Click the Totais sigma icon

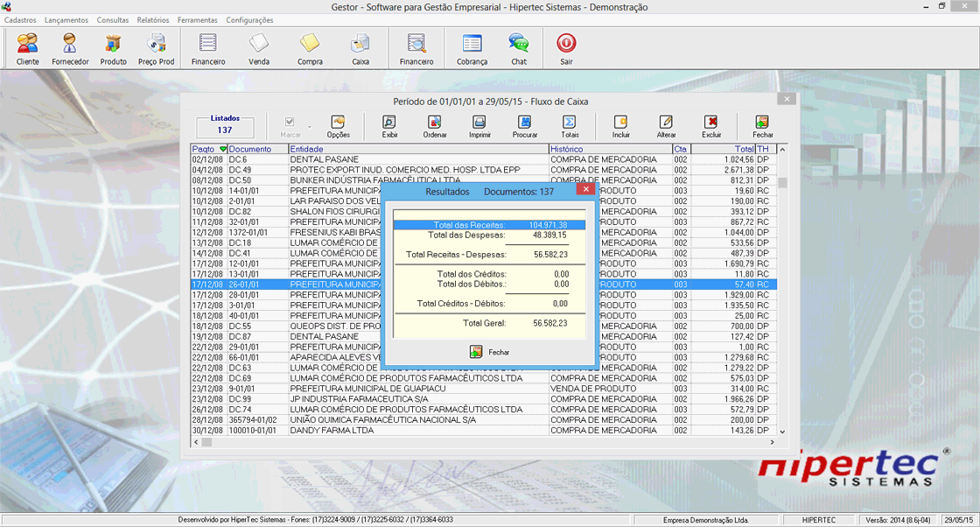pyautogui.click(x=570, y=126)
